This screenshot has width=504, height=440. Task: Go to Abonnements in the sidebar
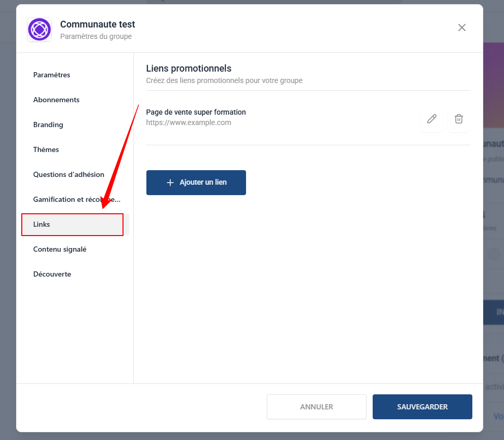click(x=56, y=100)
